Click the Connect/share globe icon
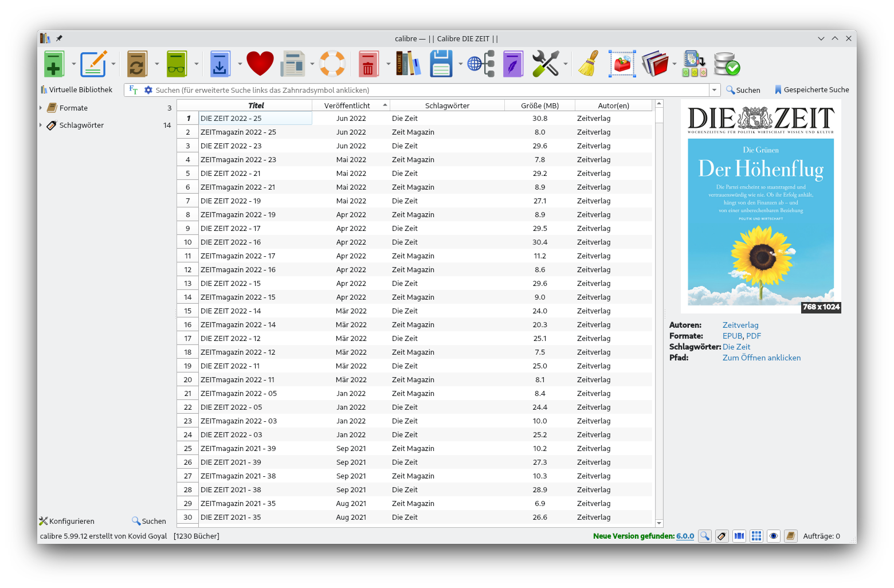Viewport: 894px width, 588px height. (x=481, y=64)
